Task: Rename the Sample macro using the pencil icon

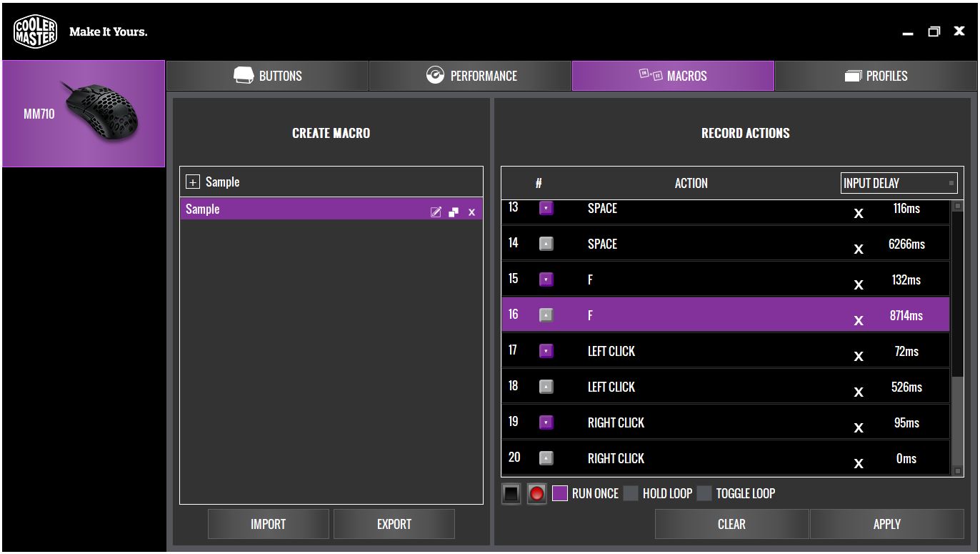Action: click(x=436, y=212)
